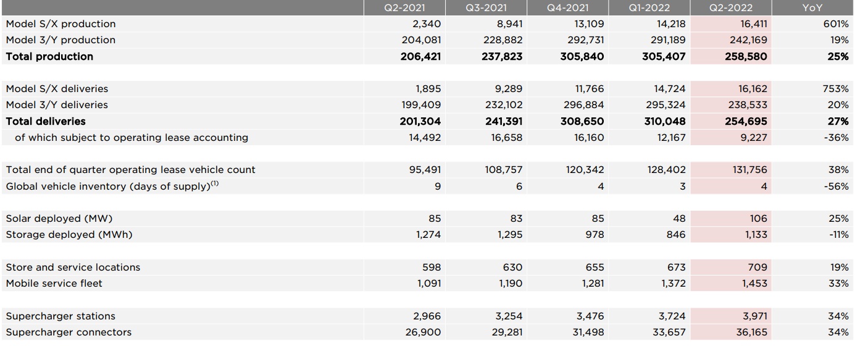The width and height of the screenshot is (868, 346).
Task: Click the Mobile service fleet label
Action: click(54, 283)
